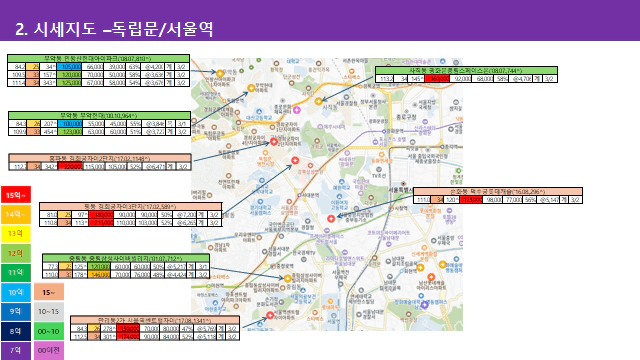
Task: Select the yellow marker next to 회현역
Action: coord(420,268)
